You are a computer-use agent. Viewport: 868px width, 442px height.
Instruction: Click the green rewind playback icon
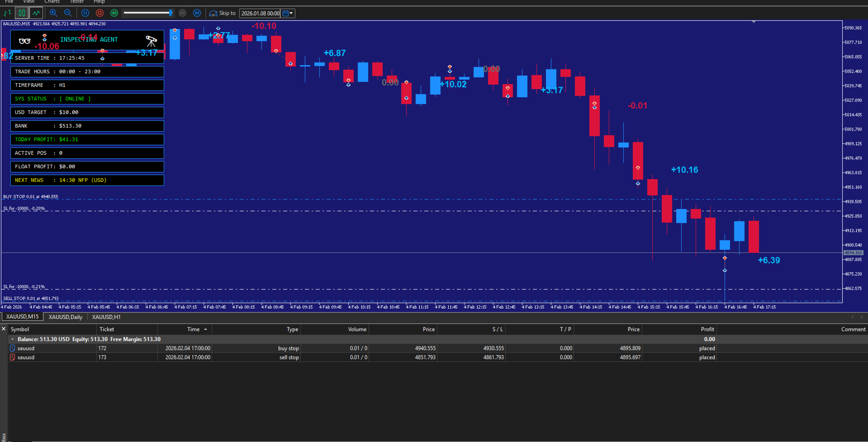click(114, 13)
